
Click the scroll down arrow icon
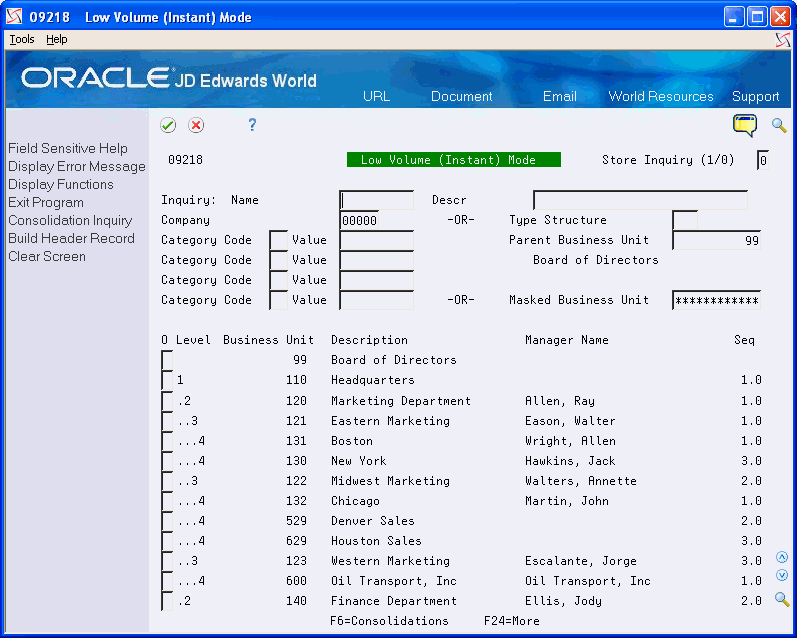(782, 575)
